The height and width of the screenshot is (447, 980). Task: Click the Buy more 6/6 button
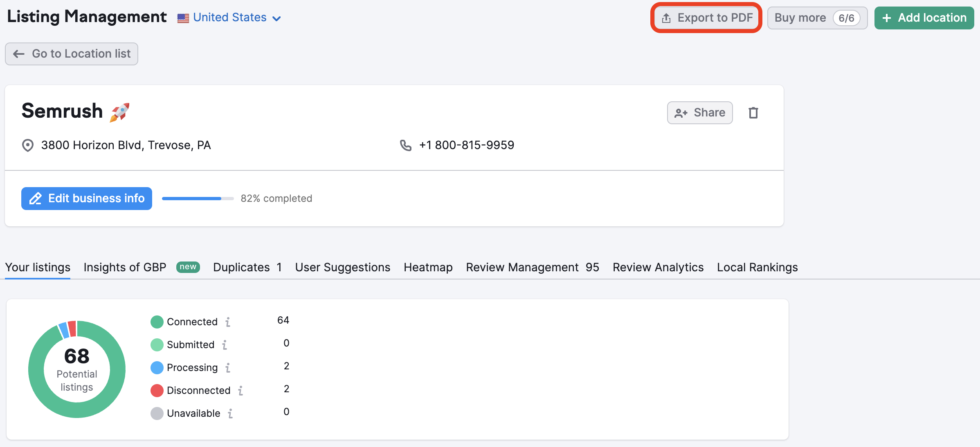pyautogui.click(x=816, y=18)
